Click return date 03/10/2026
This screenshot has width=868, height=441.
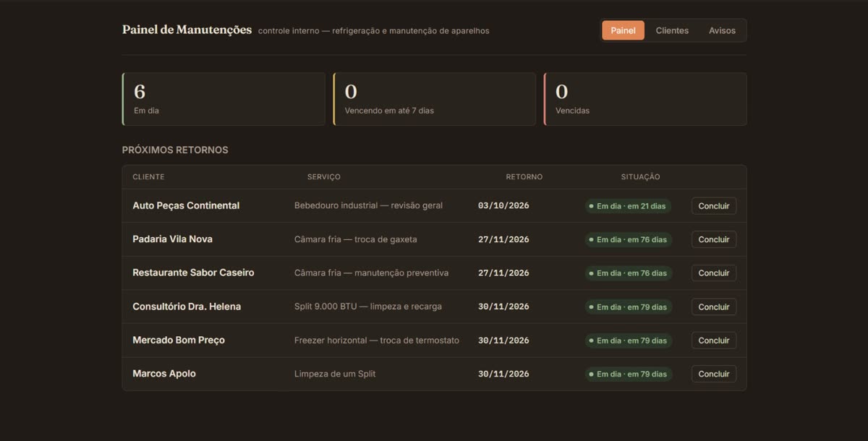pos(503,205)
